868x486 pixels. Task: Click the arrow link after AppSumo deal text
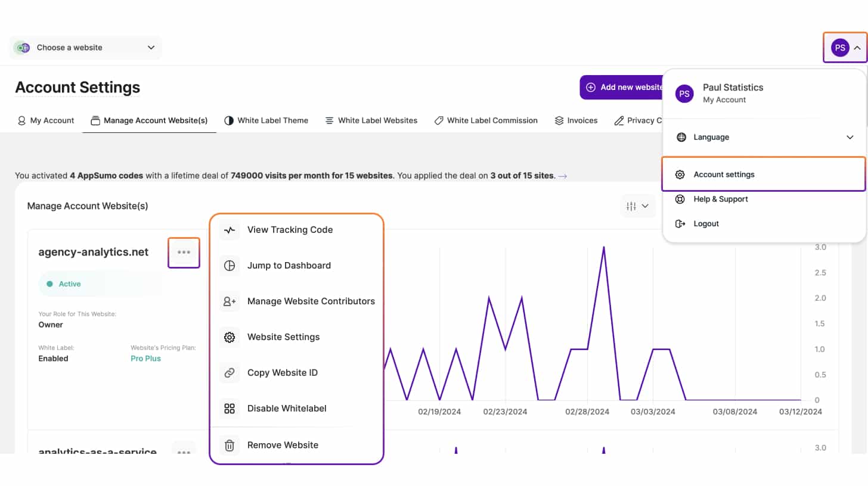tap(562, 176)
